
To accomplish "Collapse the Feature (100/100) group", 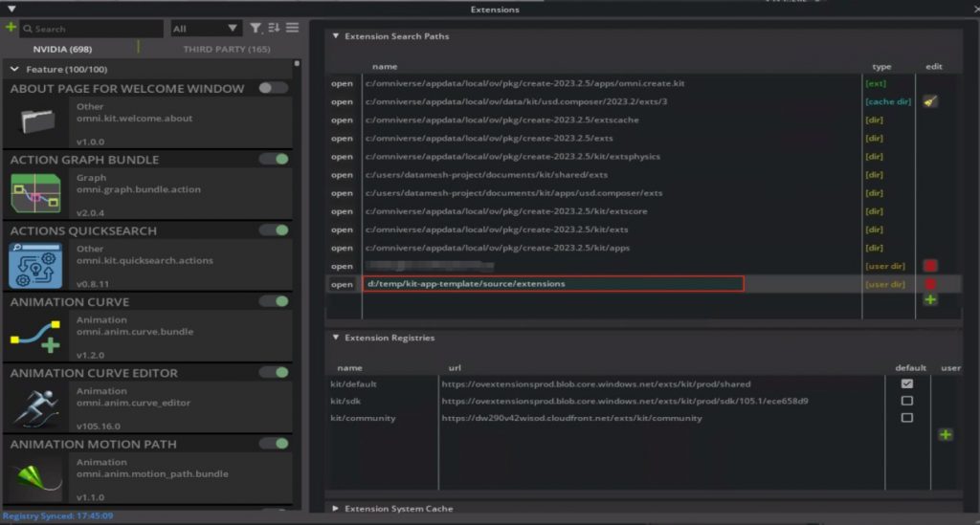I will (x=14, y=69).
